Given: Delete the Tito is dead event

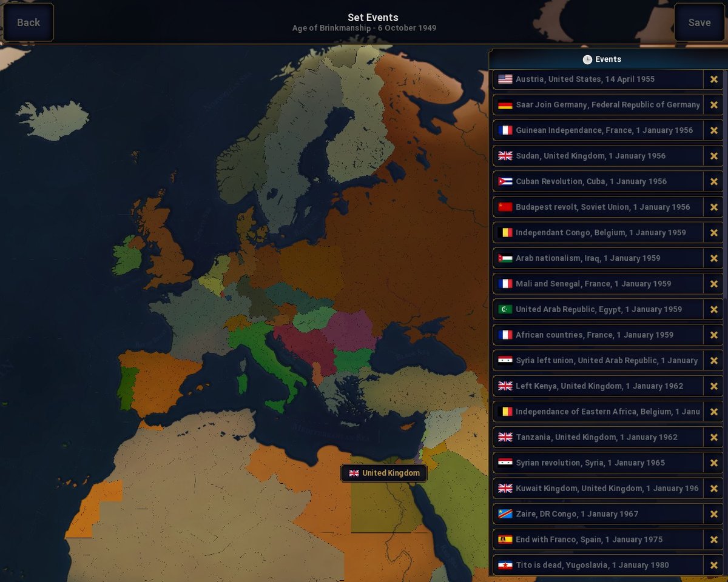Looking at the screenshot, I should point(713,565).
